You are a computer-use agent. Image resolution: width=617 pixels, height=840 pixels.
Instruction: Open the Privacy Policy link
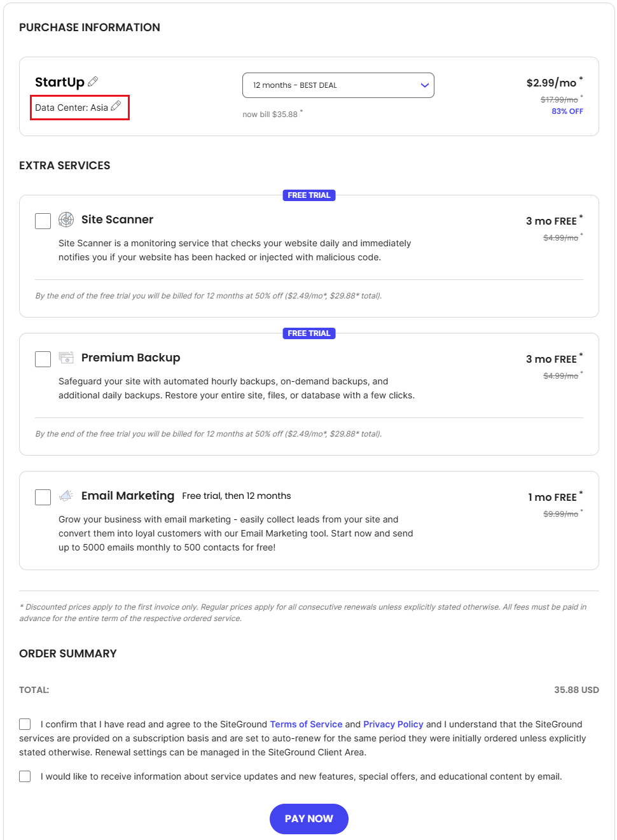393,724
